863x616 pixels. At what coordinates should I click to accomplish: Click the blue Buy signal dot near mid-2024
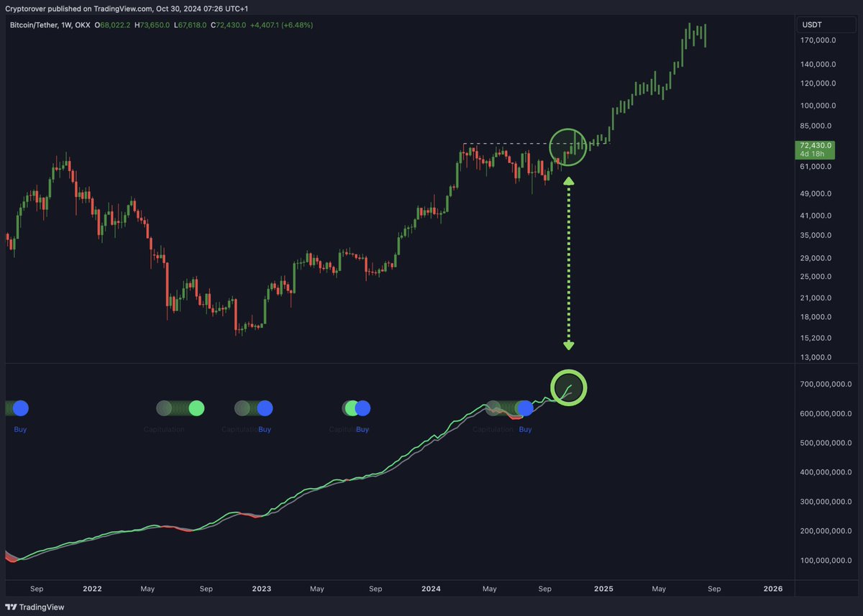[x=525, y=408]
